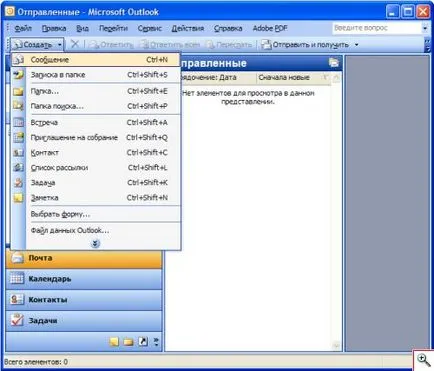Open the Файл menu
434x371 pixels.
point(23,28)
